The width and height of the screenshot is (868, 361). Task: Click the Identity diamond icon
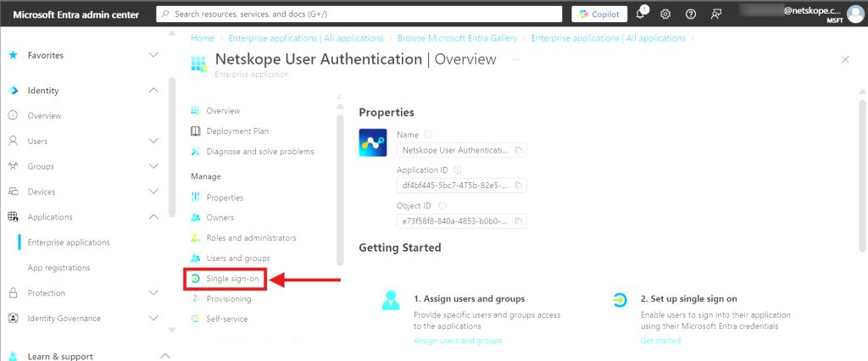pyautogui.click(x=13, y=90)
